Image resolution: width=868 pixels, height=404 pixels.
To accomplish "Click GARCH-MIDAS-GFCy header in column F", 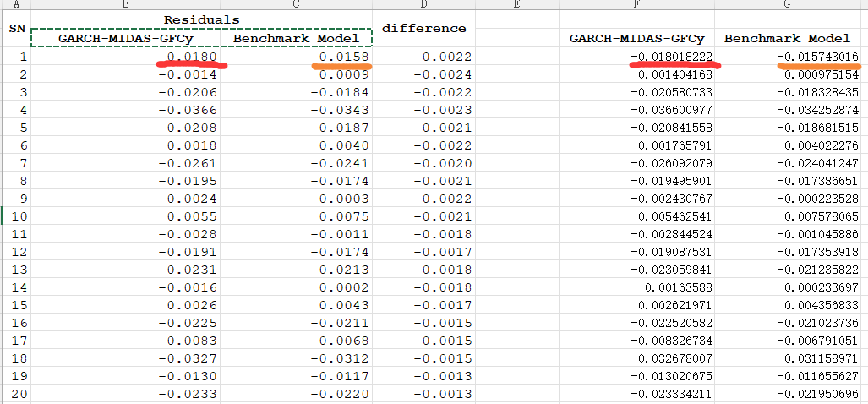I will click(636, 38).
